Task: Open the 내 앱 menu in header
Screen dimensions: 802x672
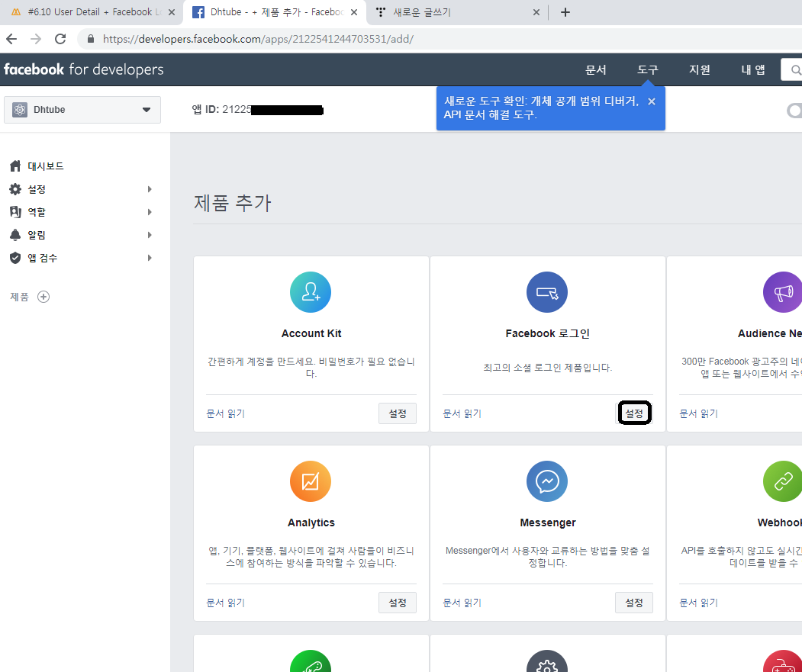Action: pyautogui.click(x=753, y=69)
